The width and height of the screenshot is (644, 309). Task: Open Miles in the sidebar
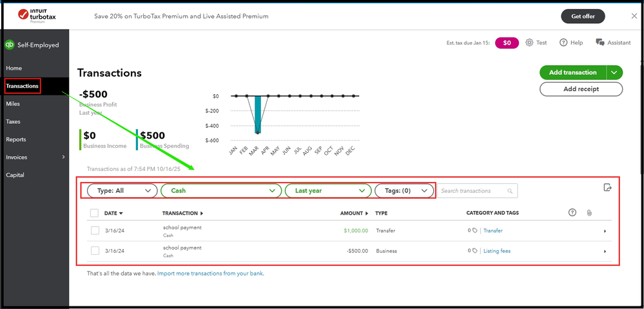point(13,104)
